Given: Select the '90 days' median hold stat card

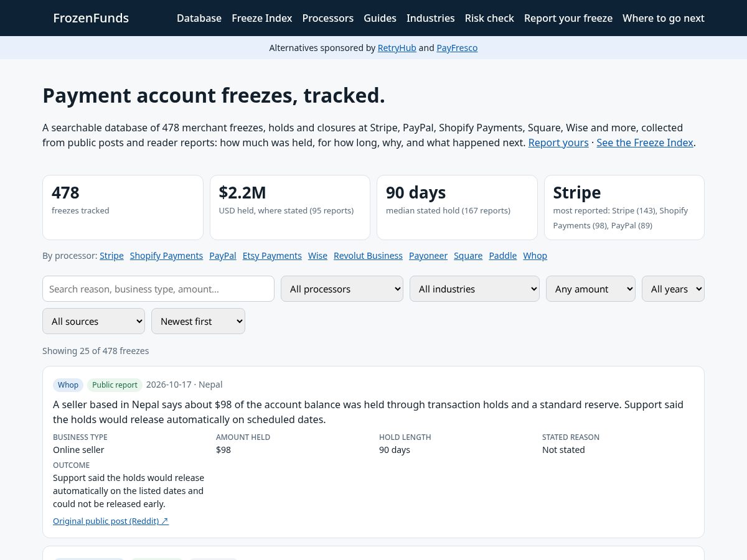Looking at the screenshot, I should click(457, 207).
